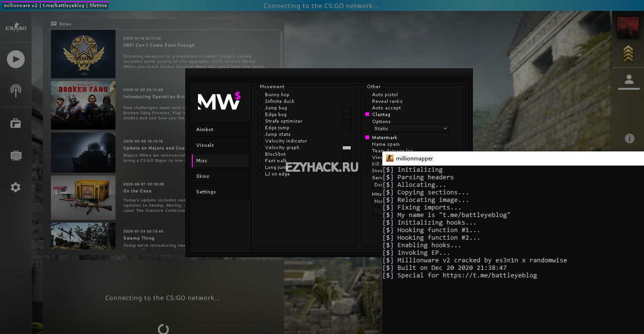Click the Service Medal news thumbnail

83,54
